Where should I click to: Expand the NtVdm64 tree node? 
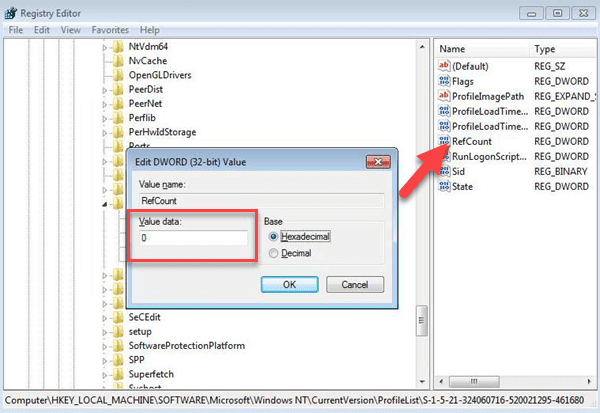coord(104,47)
